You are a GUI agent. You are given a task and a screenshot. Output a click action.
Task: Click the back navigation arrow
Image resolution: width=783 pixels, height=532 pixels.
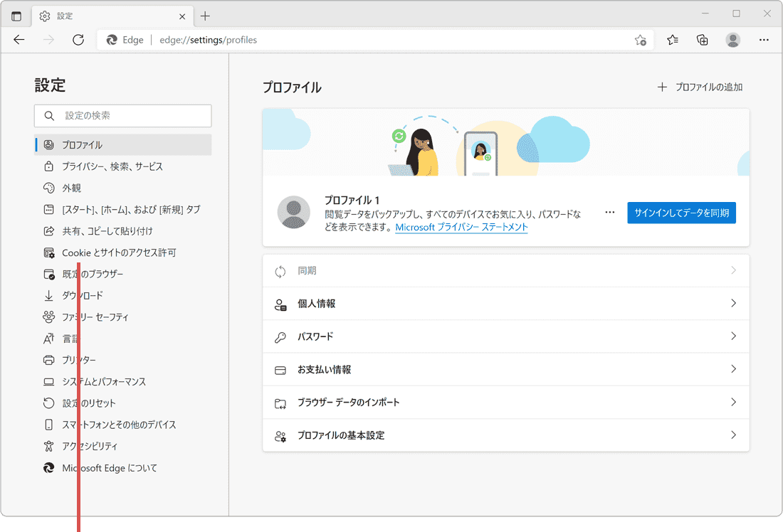pyautogui.click(x=19, y=40)
